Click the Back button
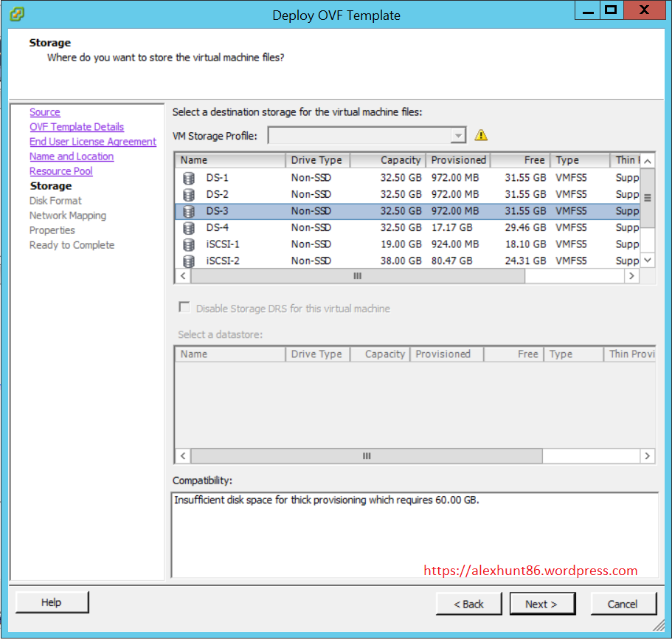 click(x=469, y=604)
